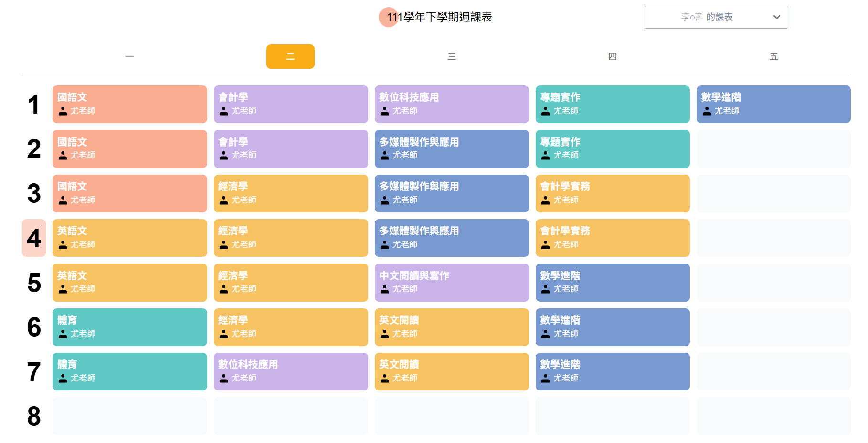Viewport: 868px width, 443px height.
Task: Select the highlighted Tuesday (二) tab
Action: pyautogui.click(x=290, y=56)
